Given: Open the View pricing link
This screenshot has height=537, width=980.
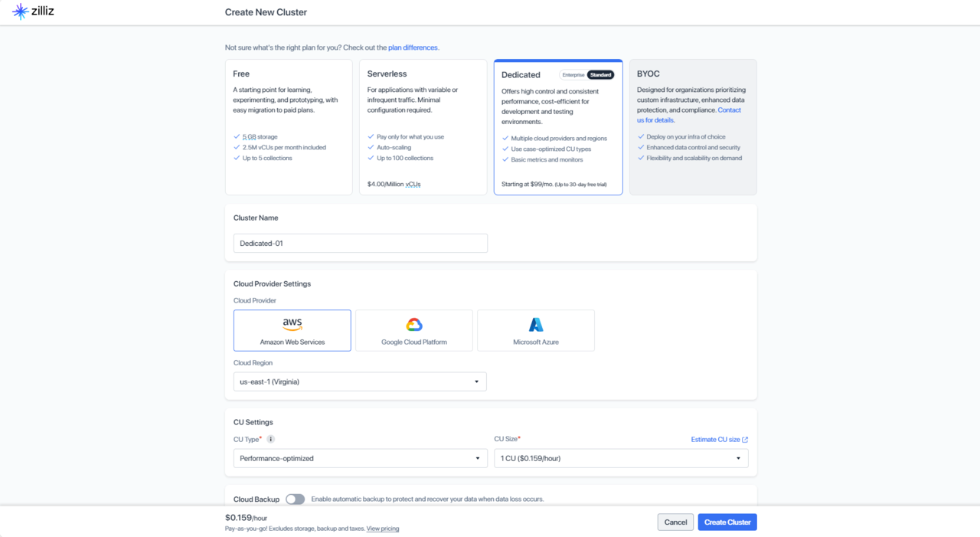Looking at the screenshot, I should click(x=382, y=529).
